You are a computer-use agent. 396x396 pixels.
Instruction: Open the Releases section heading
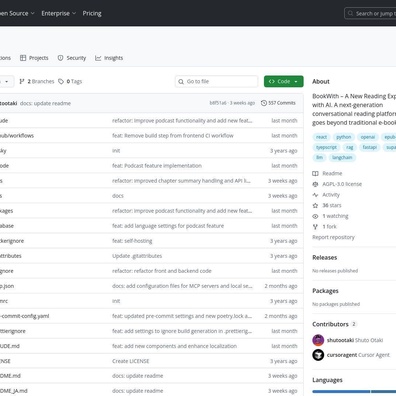[325, 257]
